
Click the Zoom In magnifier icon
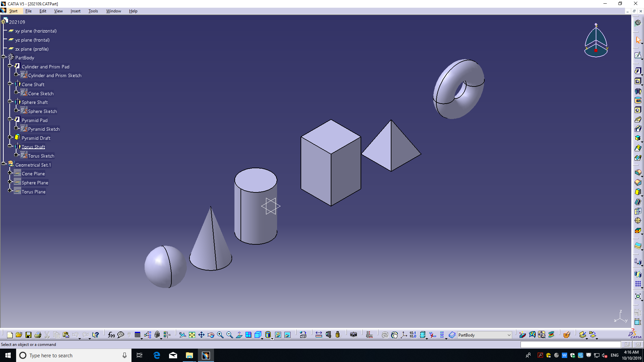[x=220, y=335]
